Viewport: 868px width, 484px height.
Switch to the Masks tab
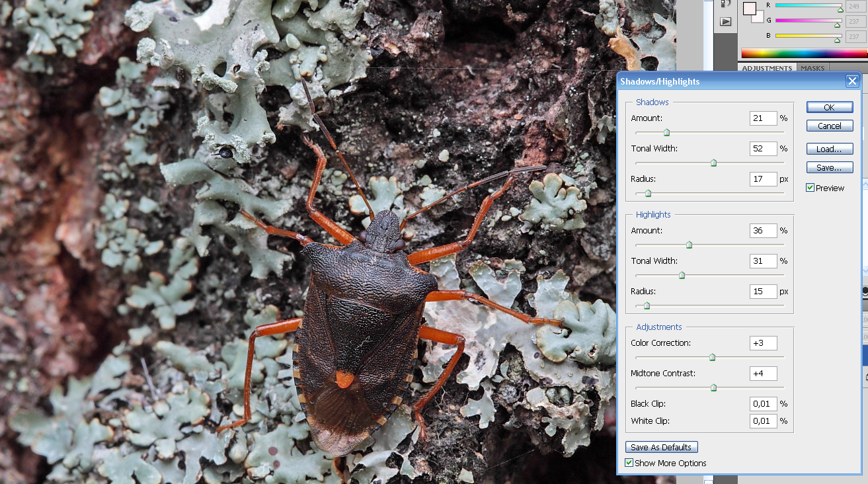(812, 68)
